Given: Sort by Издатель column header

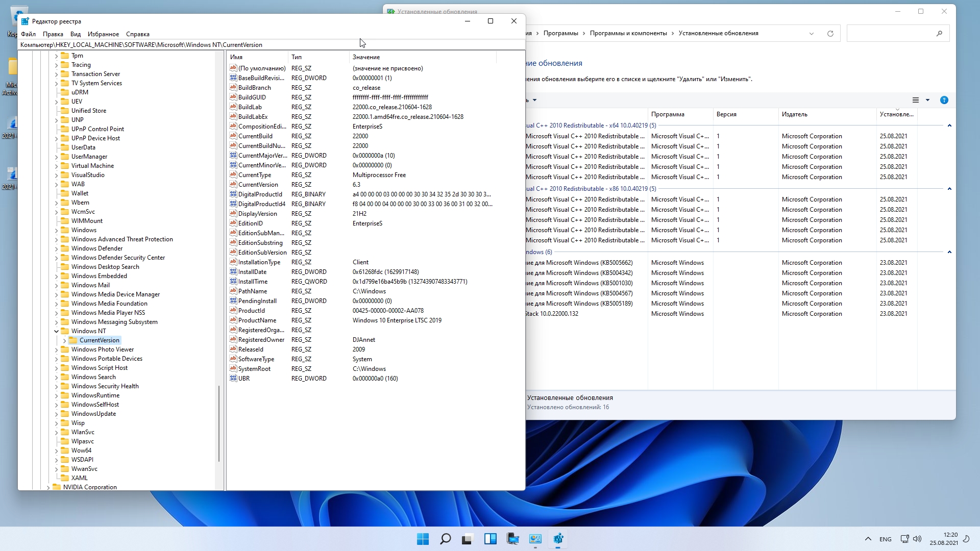Looking at the screenshot, I should pyautogui.click(x=794, y=114).
